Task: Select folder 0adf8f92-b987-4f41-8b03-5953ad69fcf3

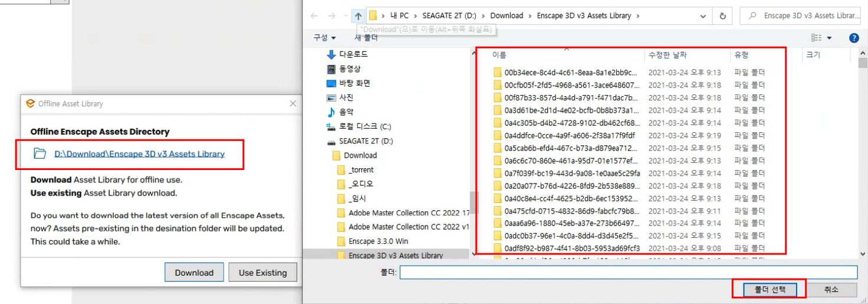Action: click(x=572, y=248)
